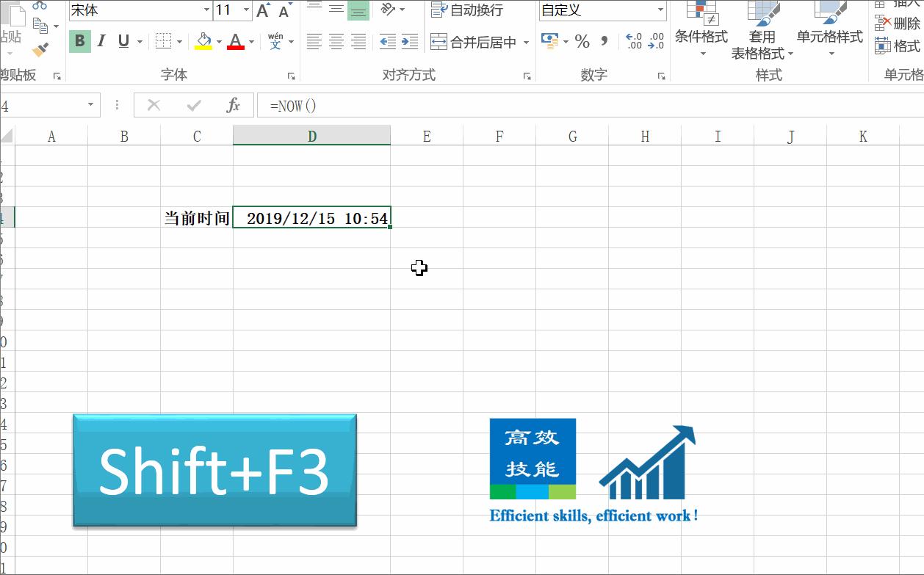Viewport: 924px width, 575px height.
Task: Toggle the 拼音 phonetic guide button
Action: (x=277, y=42)
